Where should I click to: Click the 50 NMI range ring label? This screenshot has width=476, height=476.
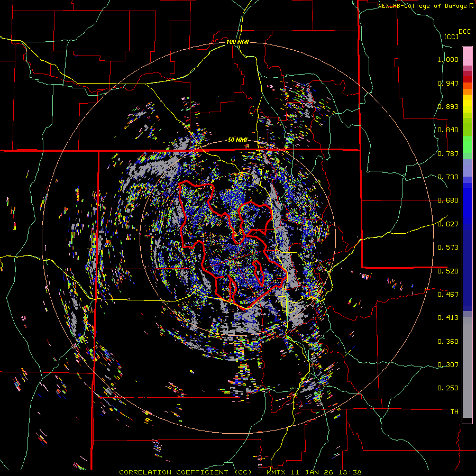click(x=237, y=140)
